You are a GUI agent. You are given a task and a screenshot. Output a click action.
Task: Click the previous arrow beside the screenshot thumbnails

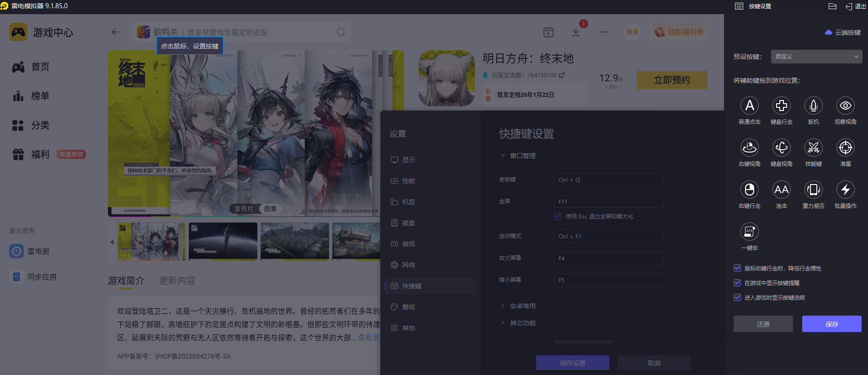pos(112,242)
